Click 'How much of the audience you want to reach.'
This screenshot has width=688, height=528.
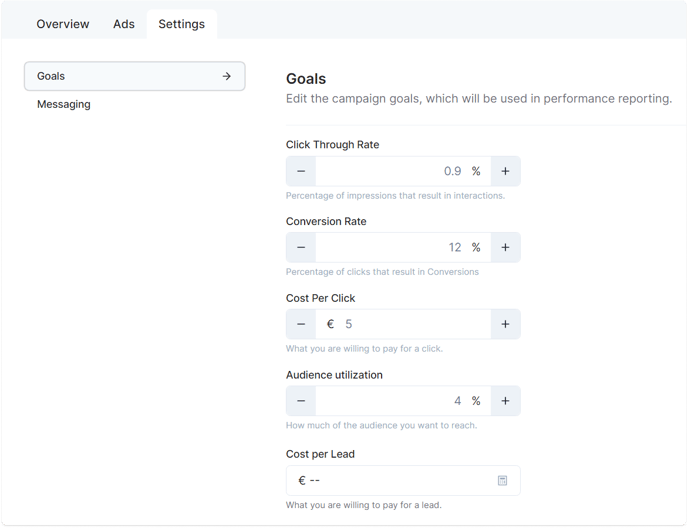pyautogui.click(x=381, y=425)
